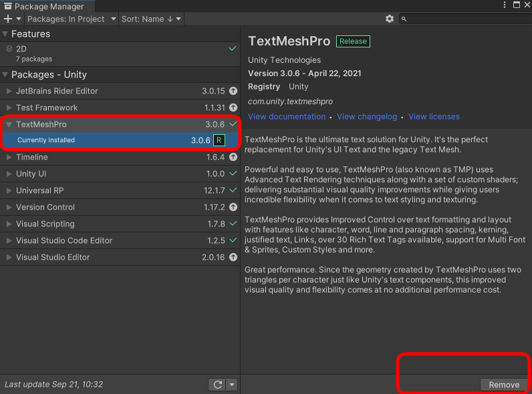Image resolution: width=532 pixels, height=394 pixels.
Task: Expand the Version Control package
Action: click(9, 207)
